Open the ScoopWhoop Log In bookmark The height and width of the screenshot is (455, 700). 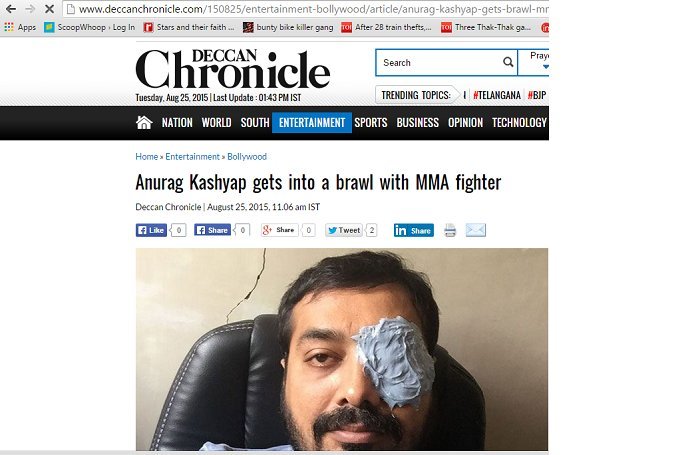click(90, 27)
